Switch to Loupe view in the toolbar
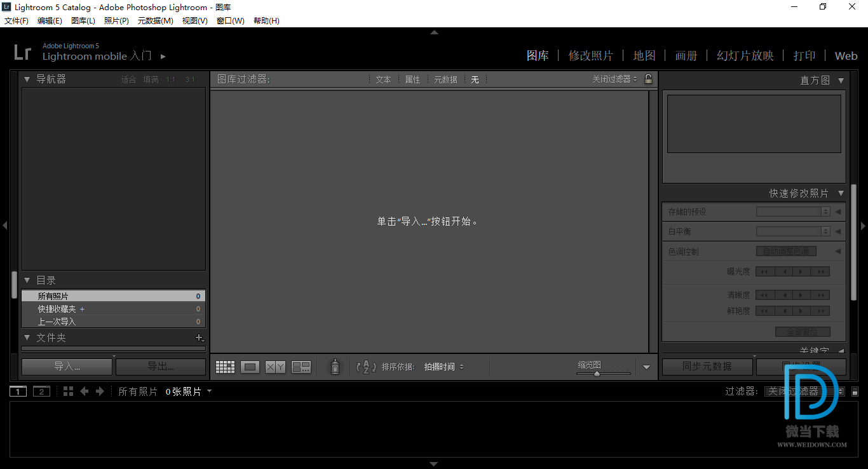This screenshot has height=469, width=868. (250, 367)
